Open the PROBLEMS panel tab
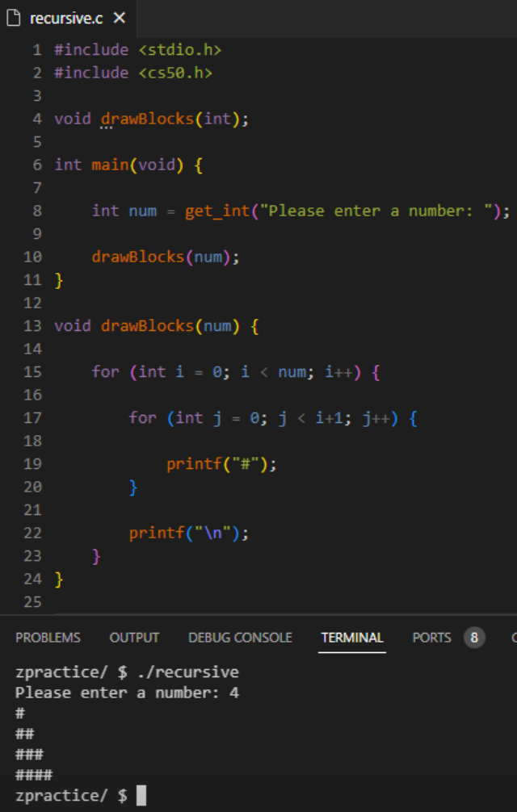517x812 pixels. [x=48, y=638]
